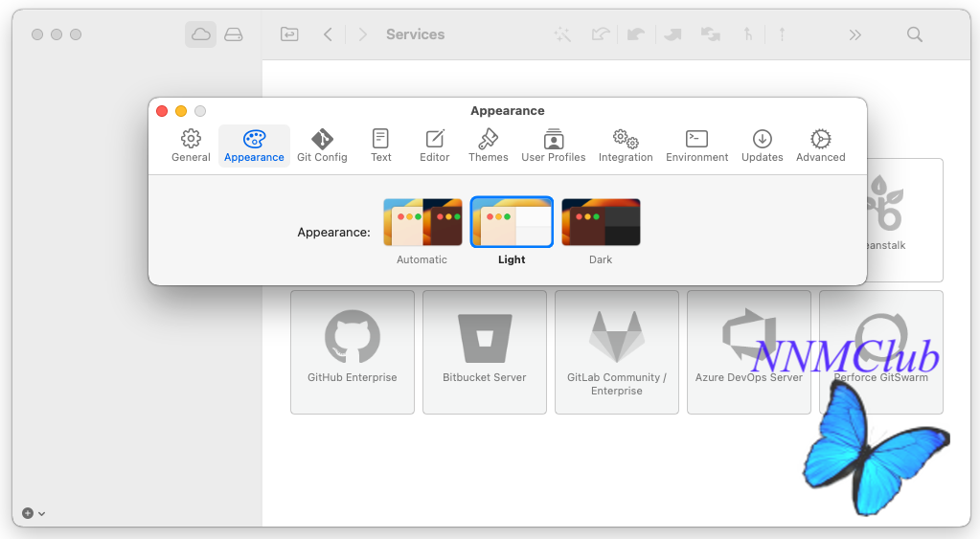980x539 pixels.
Task: Select the Light appearance thumbnail
Action: [512, 223]
